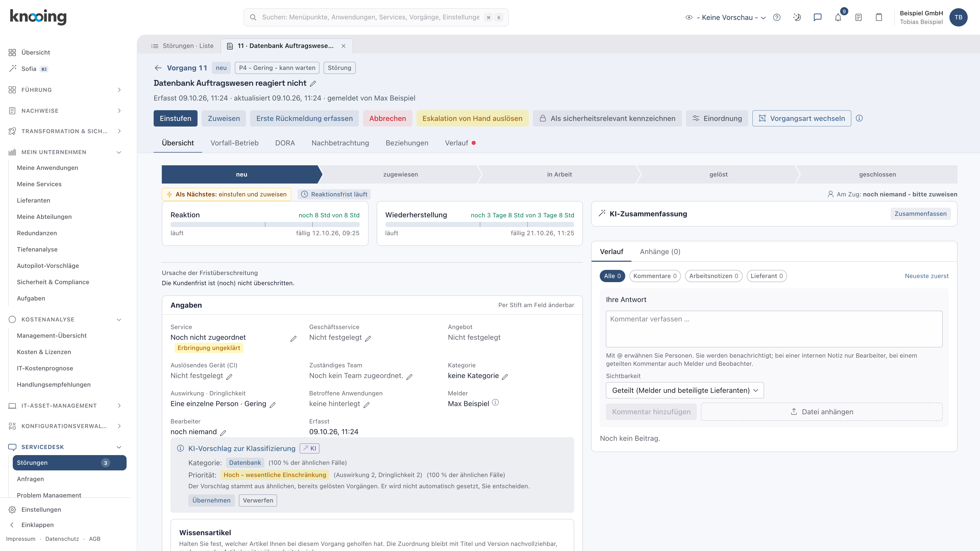Open the Sichtbarkeit dropdown
Screen dimensions: 980x551
click(685, 391)
